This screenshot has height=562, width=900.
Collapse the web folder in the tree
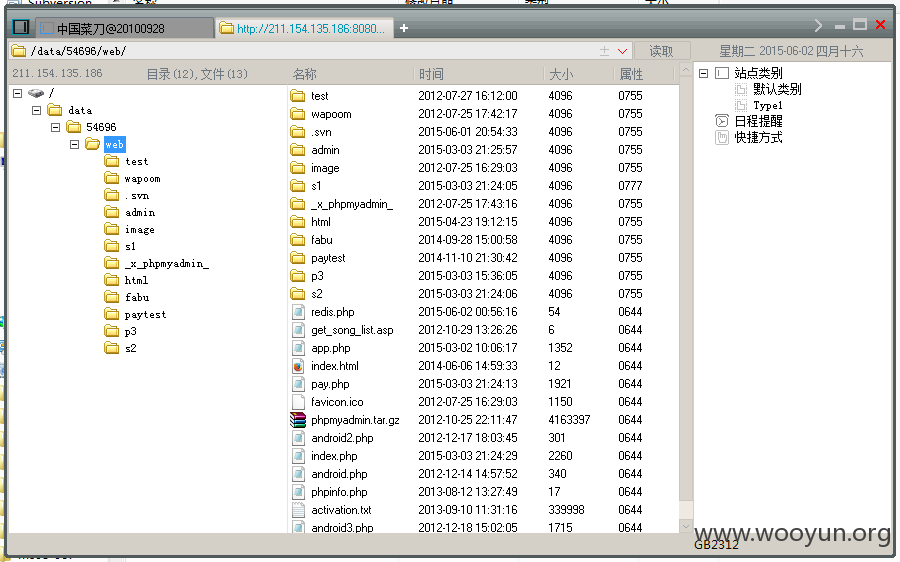click(x=75, y=144)
